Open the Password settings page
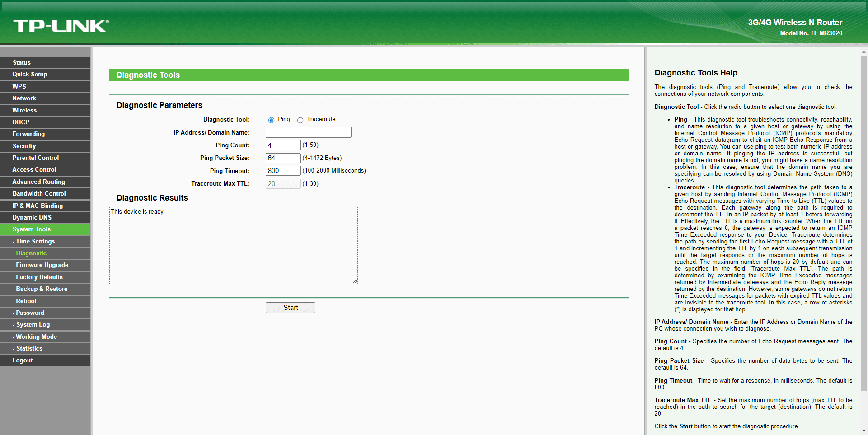The width and height of the screenshot is (868, 435). [x=45, y=313]
